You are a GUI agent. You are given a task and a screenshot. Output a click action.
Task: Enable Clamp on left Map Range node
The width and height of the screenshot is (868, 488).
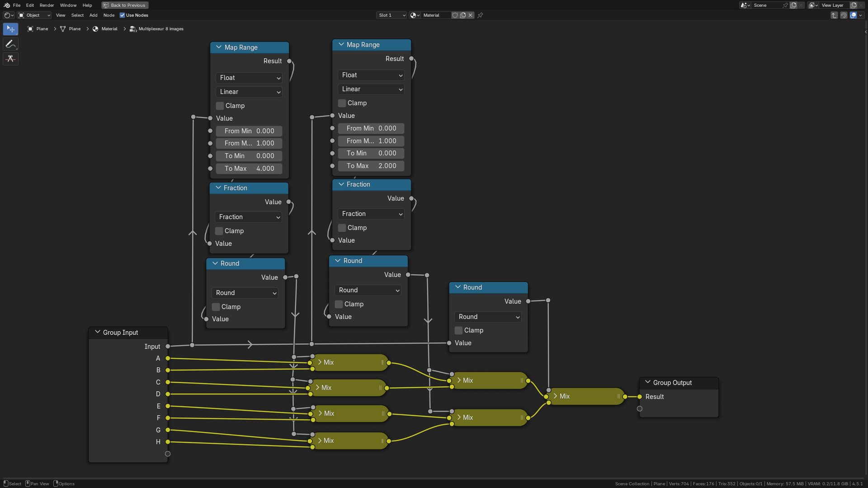point(220,106)
